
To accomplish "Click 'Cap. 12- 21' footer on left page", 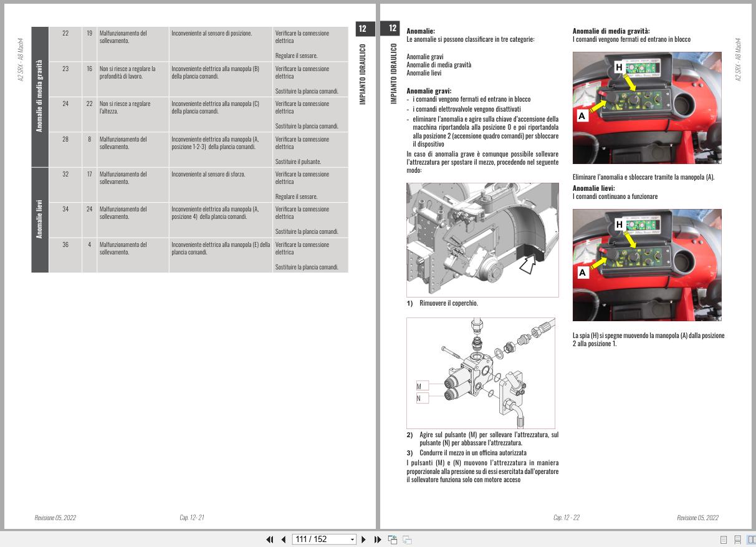I will point(192,518).
